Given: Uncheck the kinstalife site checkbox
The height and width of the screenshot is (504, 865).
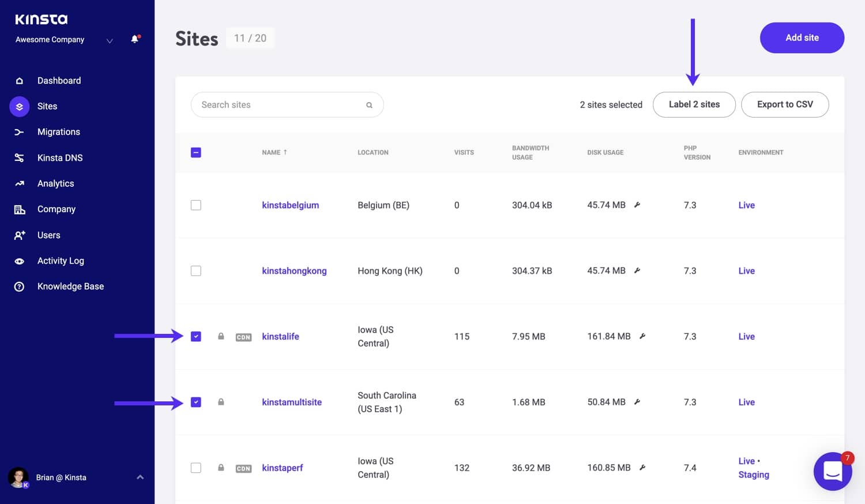Looking at the screenshot, I should click(x=196, y=336).
